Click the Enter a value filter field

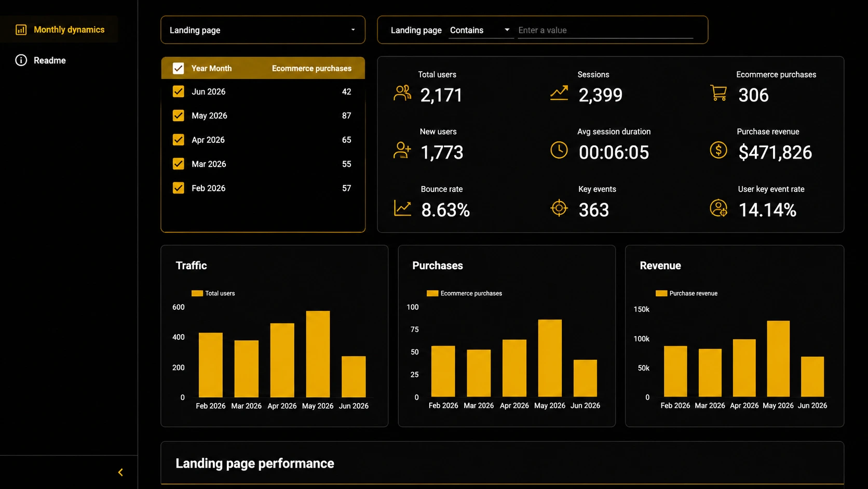pyautogui.click(x=605, y=30)
